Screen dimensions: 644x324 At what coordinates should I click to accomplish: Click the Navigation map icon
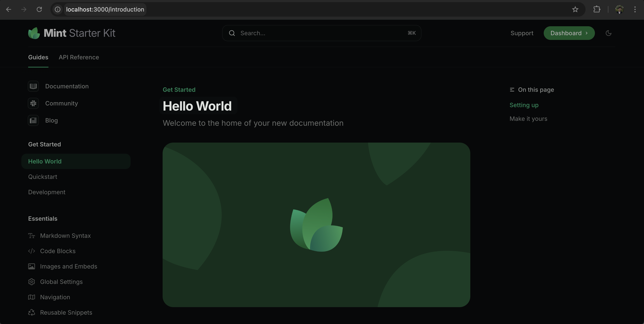[32, 297]
